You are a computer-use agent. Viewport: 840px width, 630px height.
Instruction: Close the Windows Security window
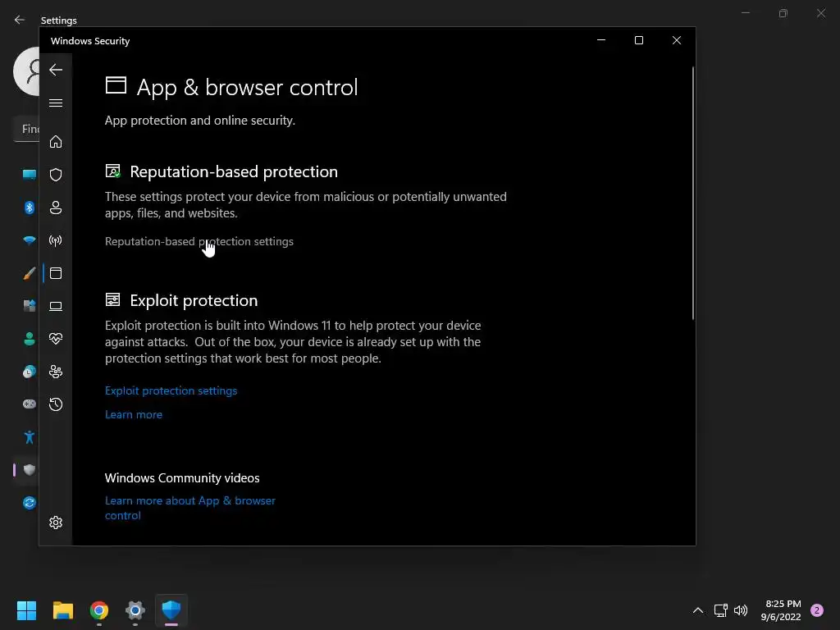coord(677,40)
